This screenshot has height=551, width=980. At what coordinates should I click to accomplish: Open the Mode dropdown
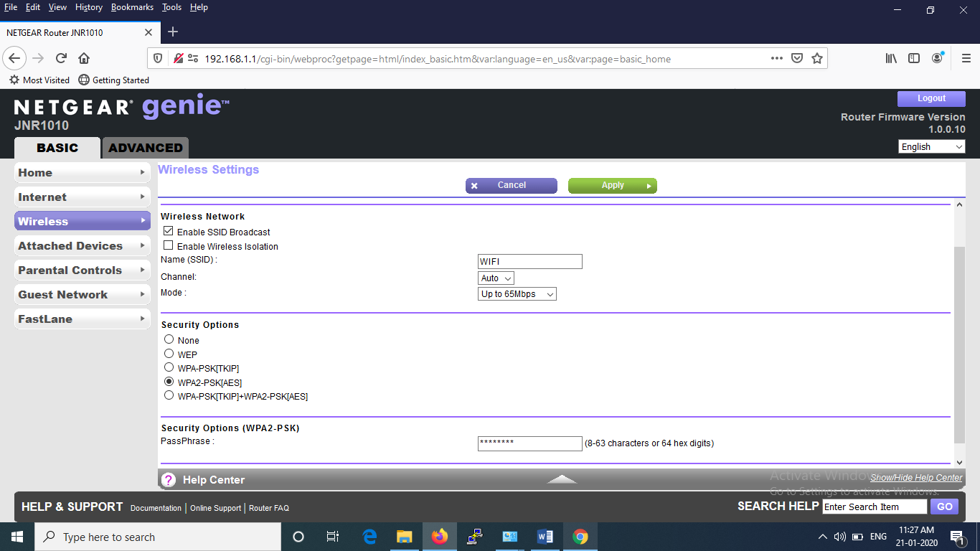pos(517,294)
